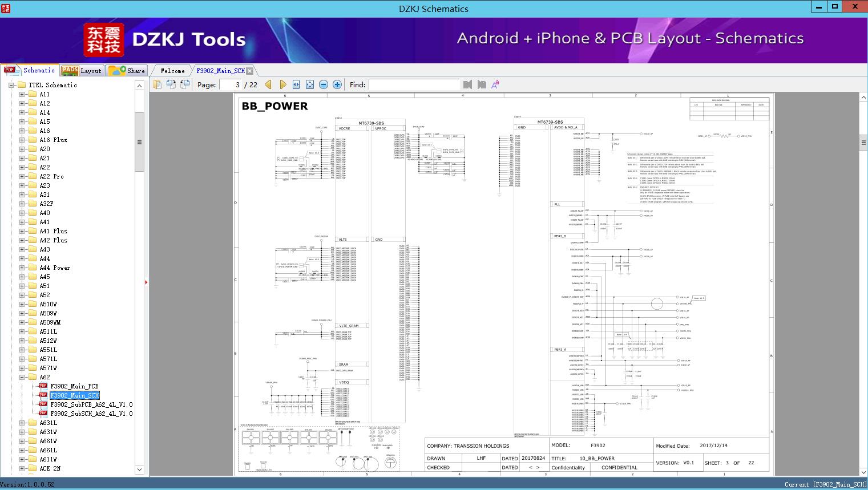Click the rotate clockwise icon
The width and height of the screenshot is (868, 490).
point(185,84)
